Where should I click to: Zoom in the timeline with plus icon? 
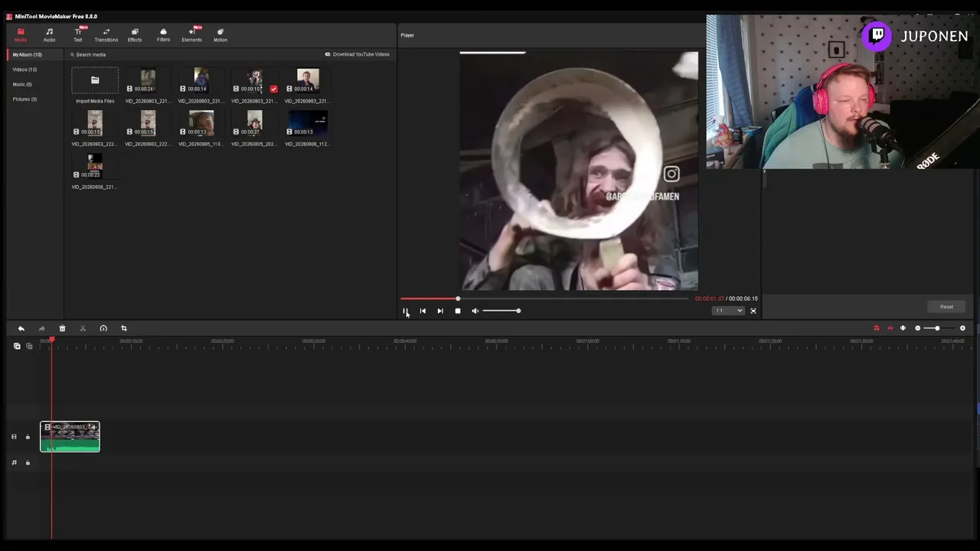click(962, 328)
